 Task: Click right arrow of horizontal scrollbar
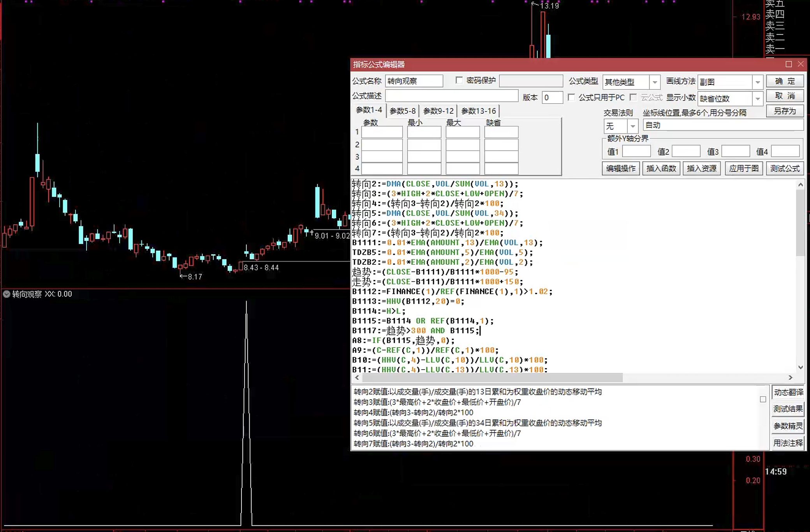[x=790, y=377]
